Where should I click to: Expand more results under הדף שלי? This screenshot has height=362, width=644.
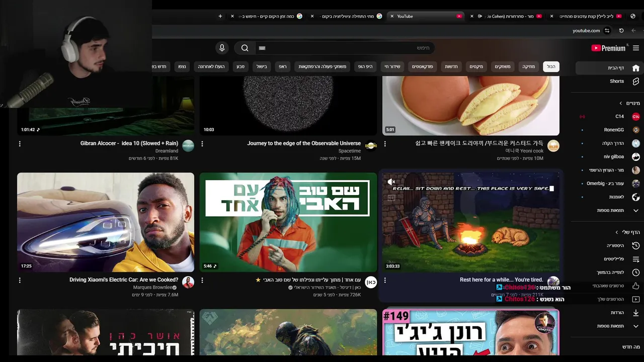coord(609,326)
